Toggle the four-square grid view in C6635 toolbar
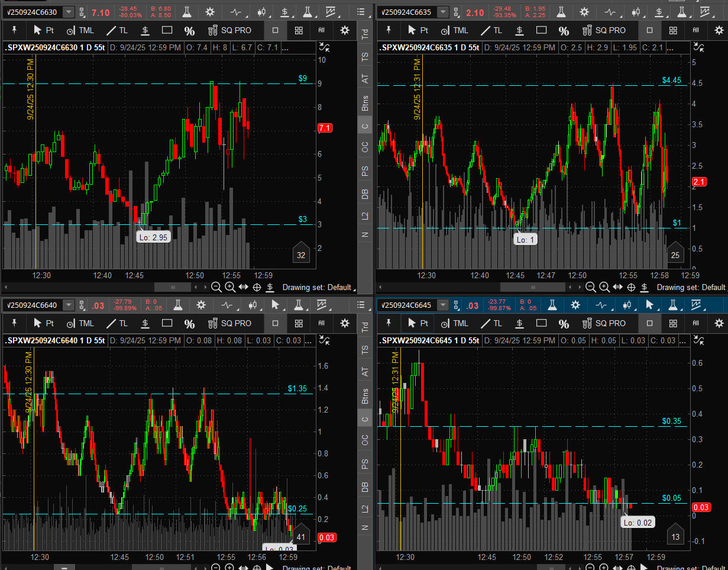 pyautogui.click(x=673, y=30)
